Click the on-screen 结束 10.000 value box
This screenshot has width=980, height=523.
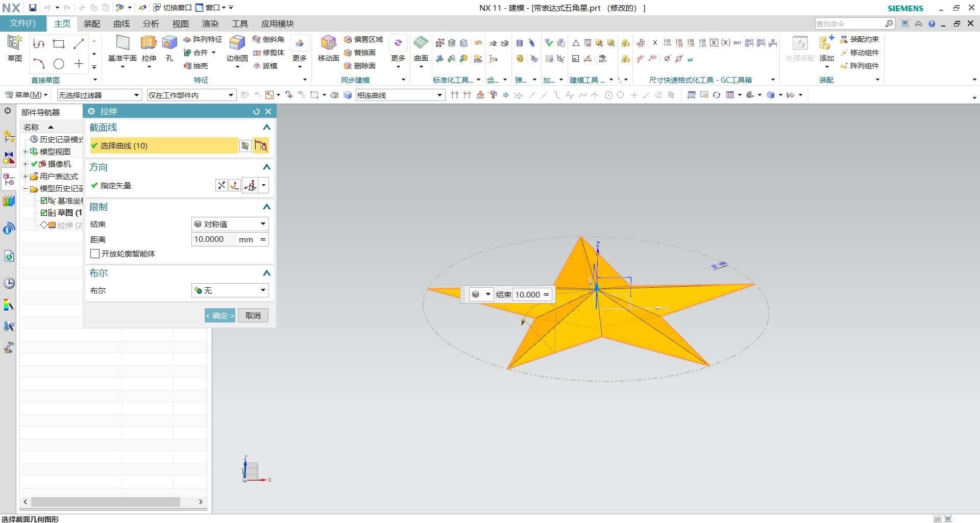point(527,294)
